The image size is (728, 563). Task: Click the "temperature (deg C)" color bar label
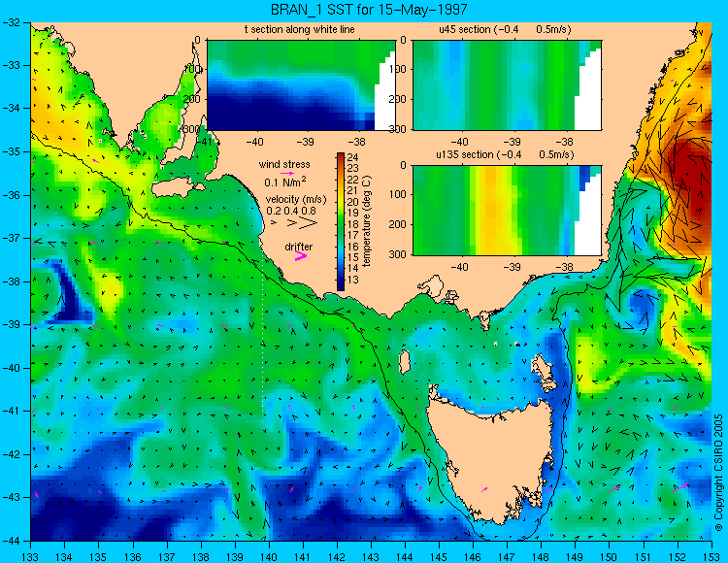click(367, 222)
